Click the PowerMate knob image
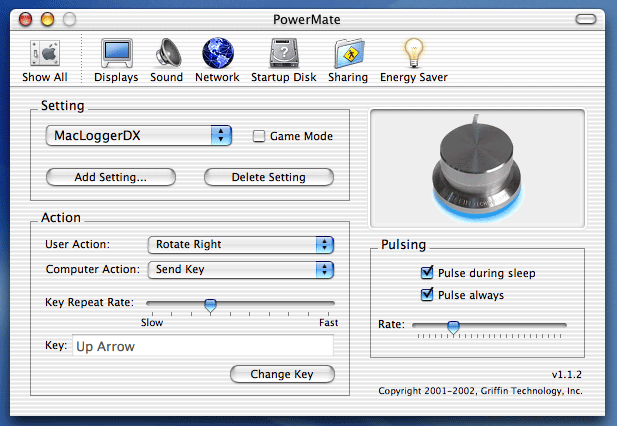The image size is (617, 426). 477,166
